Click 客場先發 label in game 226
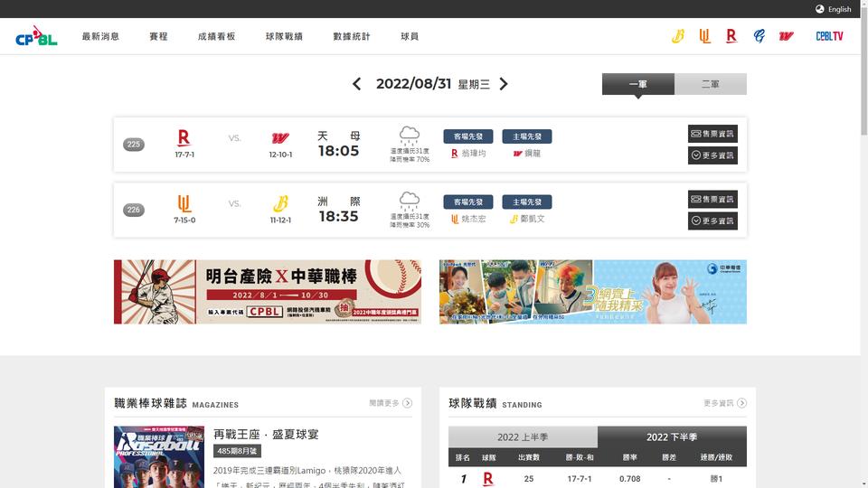 [468, 202]
